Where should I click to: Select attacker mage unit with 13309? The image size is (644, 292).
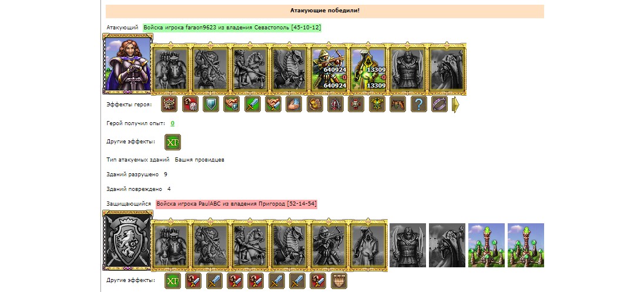click(368, 69)
